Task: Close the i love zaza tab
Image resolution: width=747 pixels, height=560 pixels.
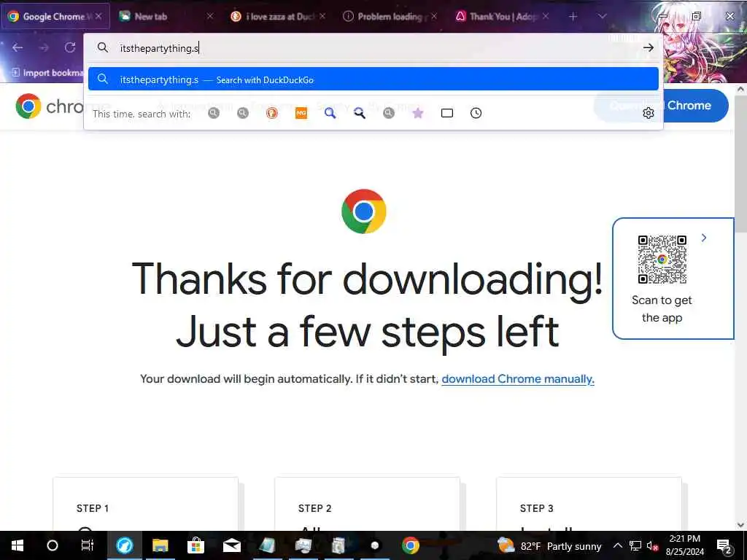Action: (322, 16)
